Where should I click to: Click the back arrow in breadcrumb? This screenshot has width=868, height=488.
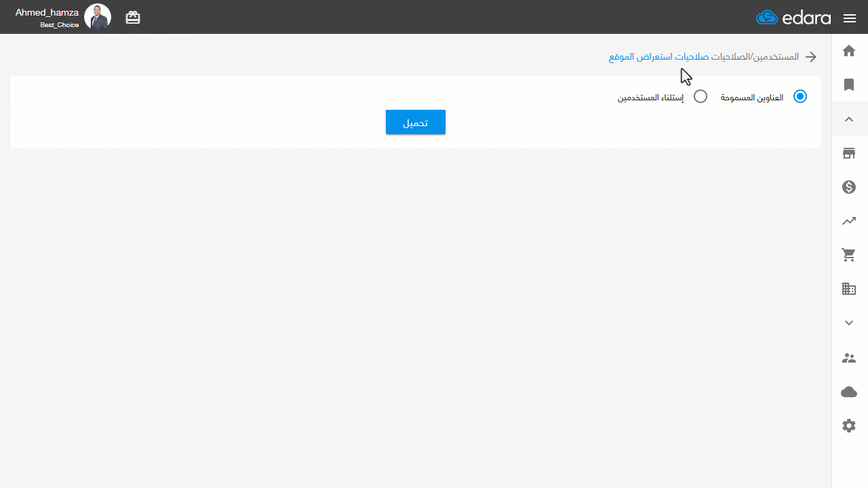(x=811, y=57)
